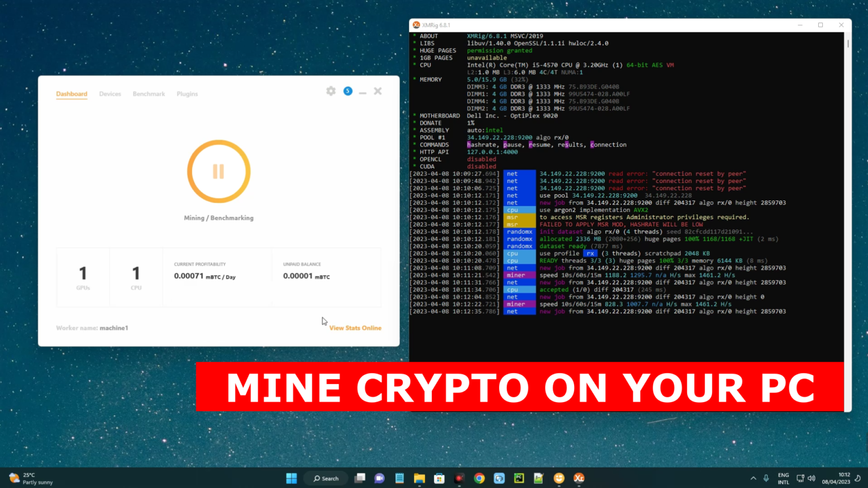Open PyCharm from the taskbar
The image size is (868, 488).
[x=519, y=478]
